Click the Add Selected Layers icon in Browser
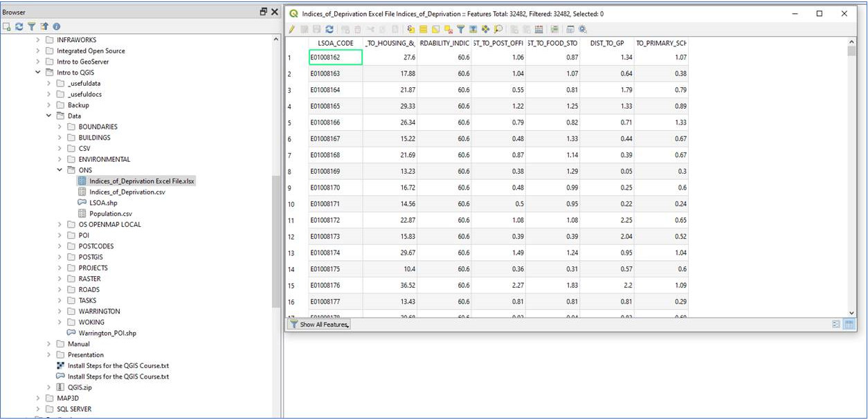 pos(7,26)
